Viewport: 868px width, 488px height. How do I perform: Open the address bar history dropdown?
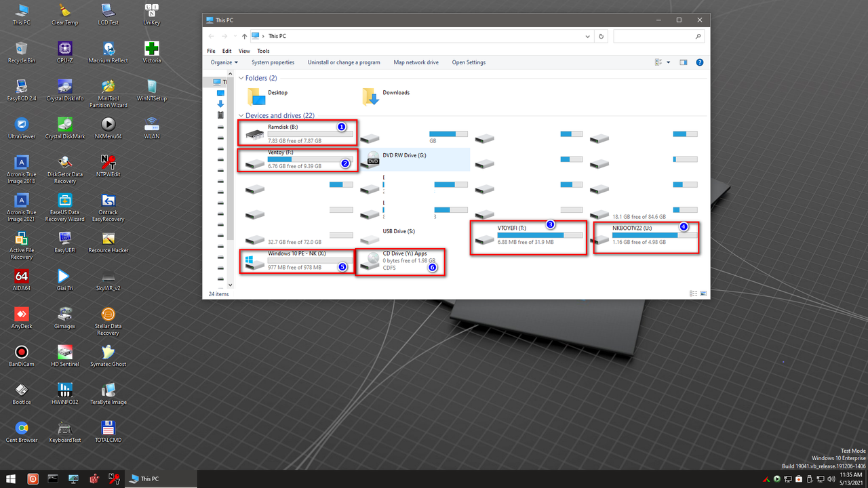588,36
